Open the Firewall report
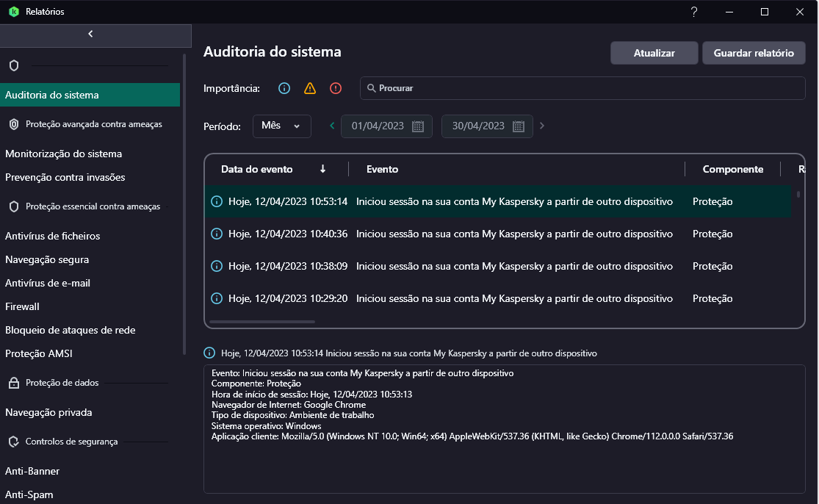Image resolution: width=819 pixels, height=504 pixels. click(x=22, y=306)
